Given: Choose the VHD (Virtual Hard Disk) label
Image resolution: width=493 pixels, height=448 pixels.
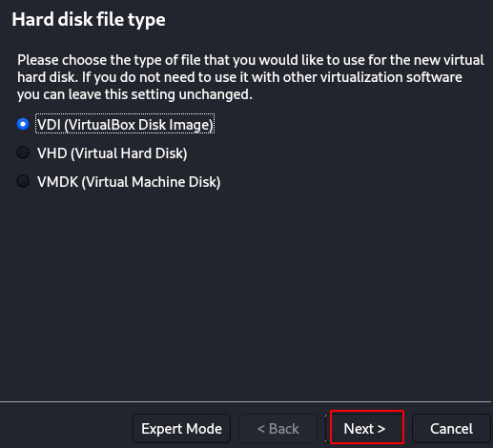Looking at the screenshot, I should (x=112, y=153).
